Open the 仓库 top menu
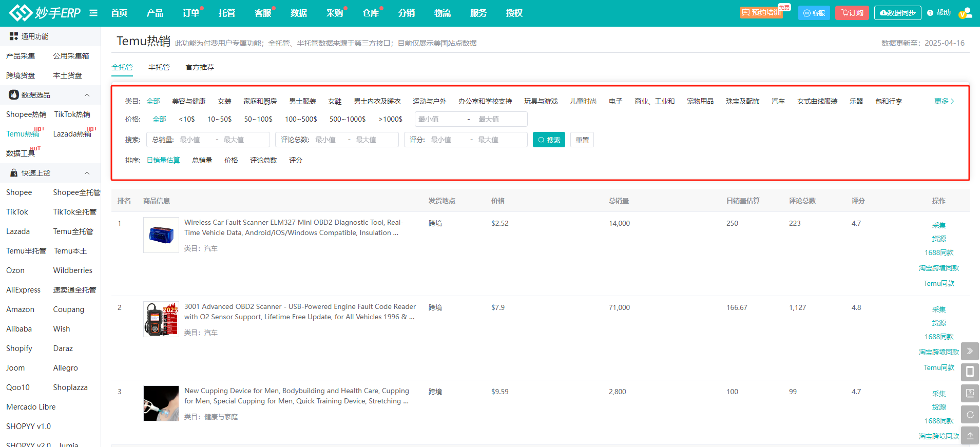The image size is (980, 447). 371,13
